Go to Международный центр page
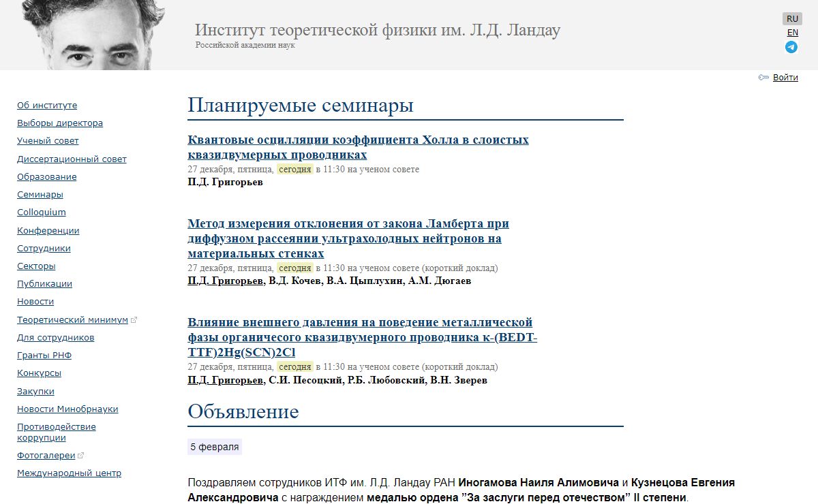Viewport: 818px width, 504px height. click(x=69, y=473)
